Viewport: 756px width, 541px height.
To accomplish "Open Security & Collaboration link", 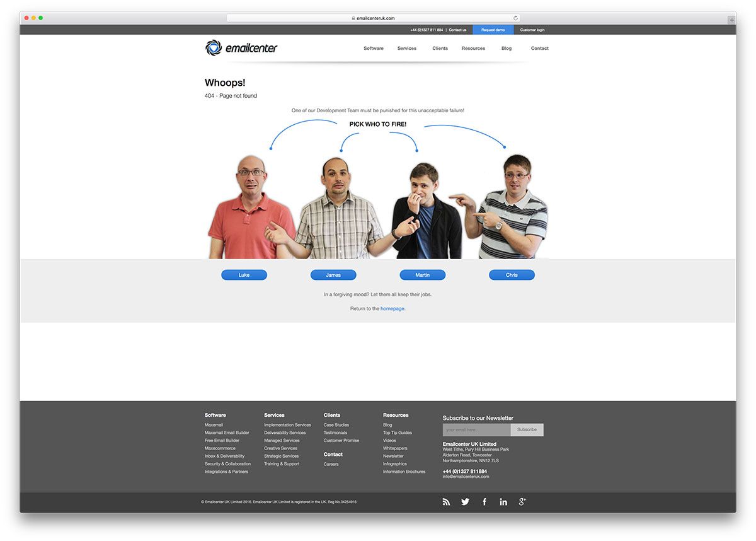I will pyautogui.click(x=227, y=464).
